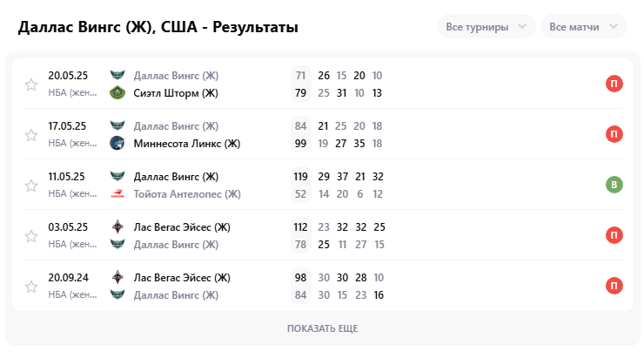Click Las Vegas Aces logo in 03.05.25 match
644x358 pixels.
pos(117,226)
